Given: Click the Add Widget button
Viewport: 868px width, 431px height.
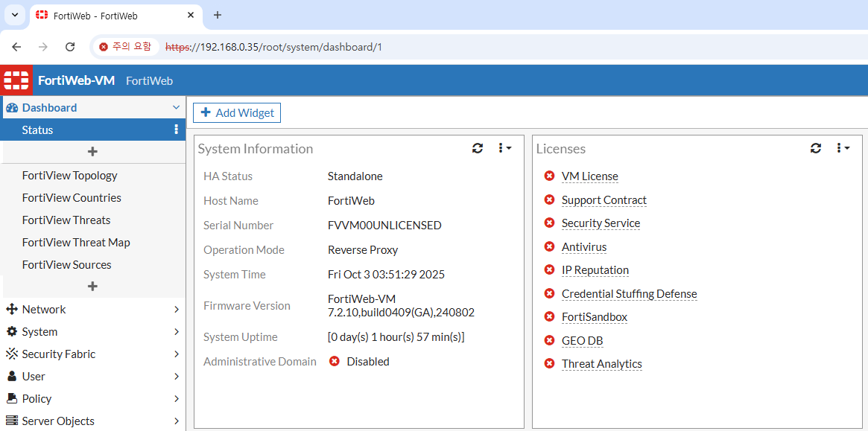Looking at the screenshot, I should pyautogui.click(x=237, y=113).
